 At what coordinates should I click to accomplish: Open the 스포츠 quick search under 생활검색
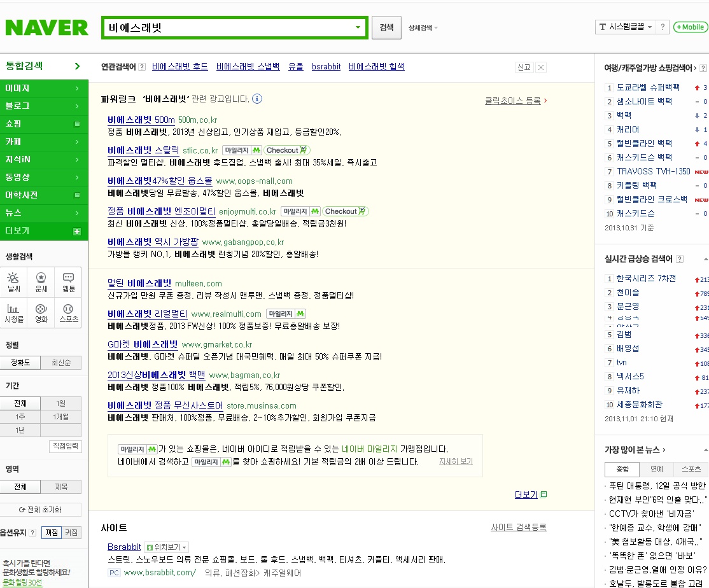coord(68,313)
